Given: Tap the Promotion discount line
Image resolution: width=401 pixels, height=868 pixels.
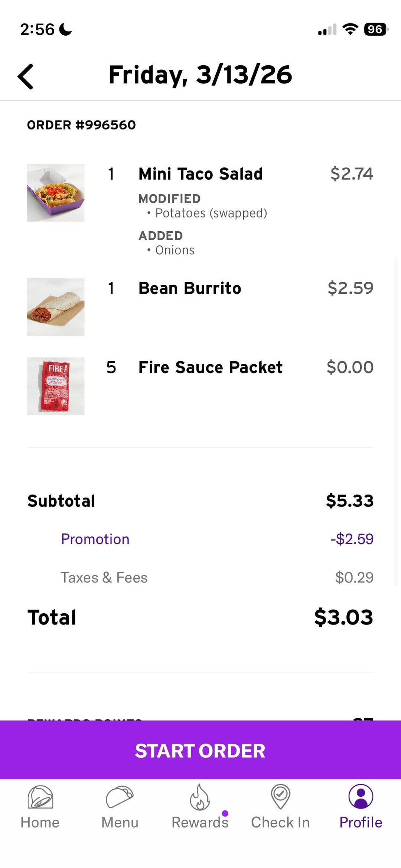Looking at the screenshot, I should (95, 539).
